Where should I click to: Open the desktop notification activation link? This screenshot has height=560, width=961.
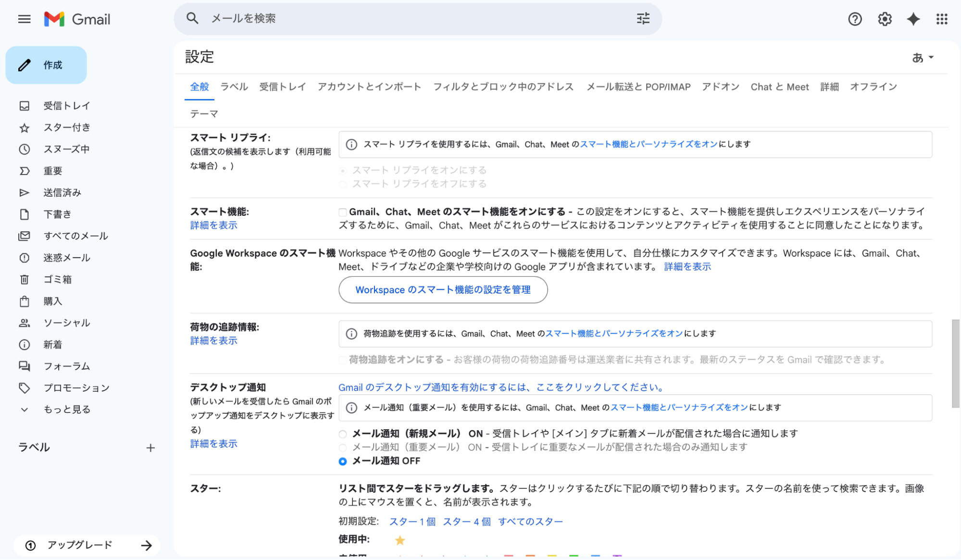[x=499, y=387]
